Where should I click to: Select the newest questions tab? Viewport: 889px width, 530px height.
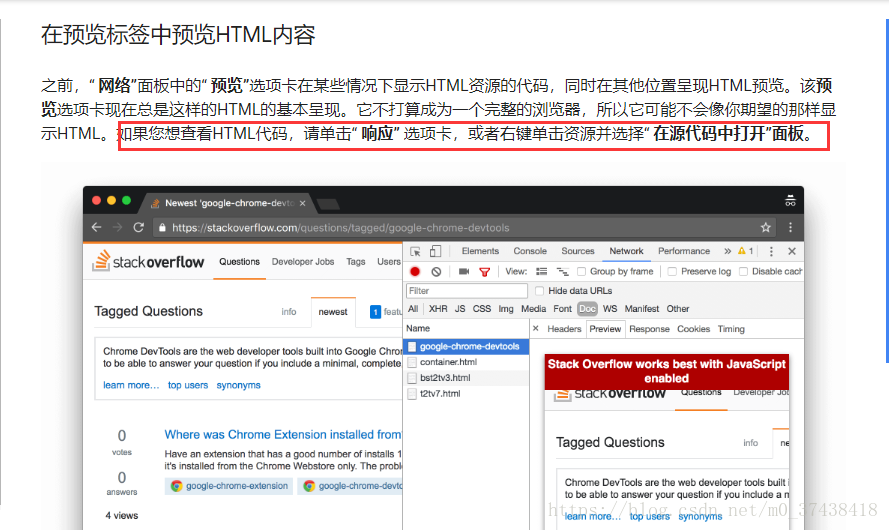333,312
